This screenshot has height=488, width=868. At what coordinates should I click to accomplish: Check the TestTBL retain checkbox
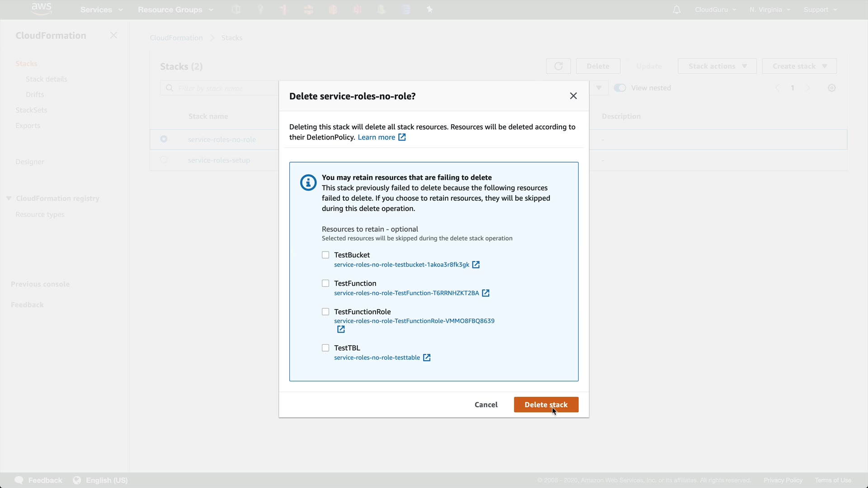click(x=325, y=348)
